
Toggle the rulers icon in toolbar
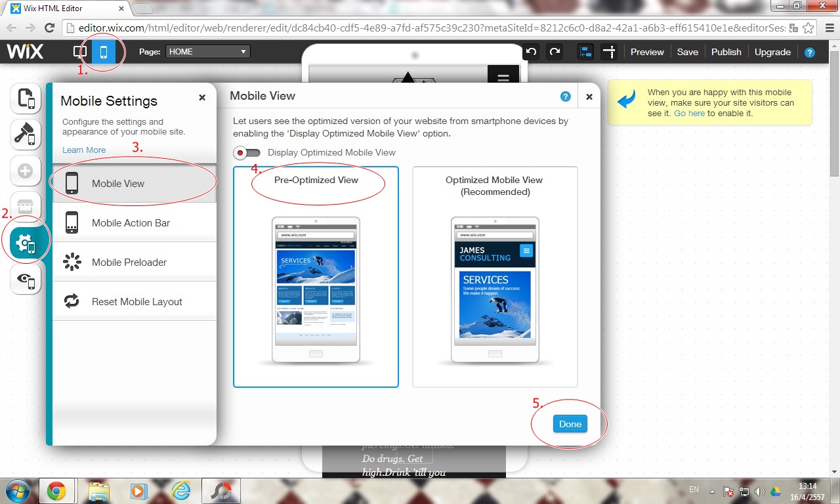tap(609, 52)
